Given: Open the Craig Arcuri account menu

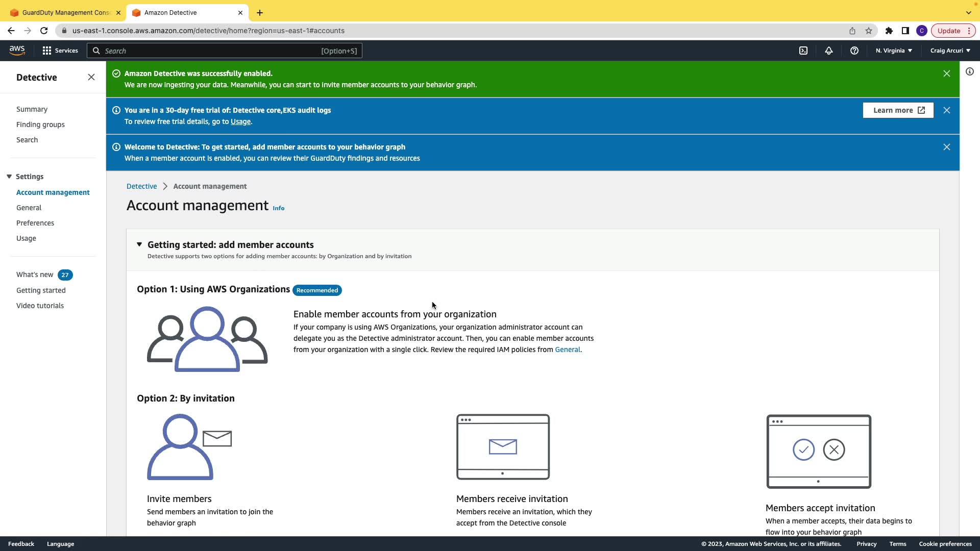Looking at the screenshot, I should click(x=950, y=51).
